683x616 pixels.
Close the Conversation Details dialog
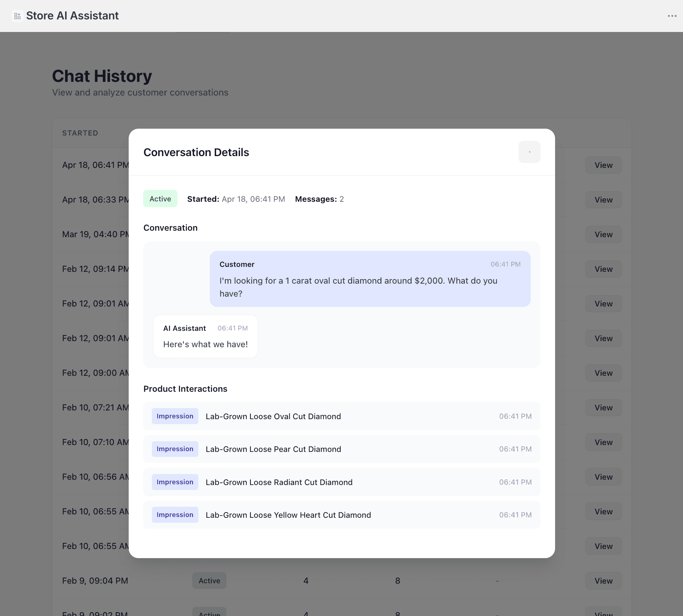click(x=529, y=152)
